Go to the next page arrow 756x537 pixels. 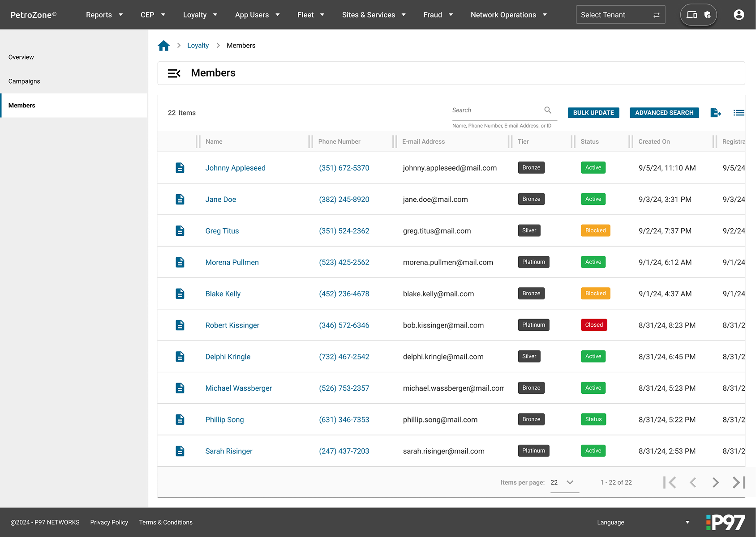coord(715,482)
